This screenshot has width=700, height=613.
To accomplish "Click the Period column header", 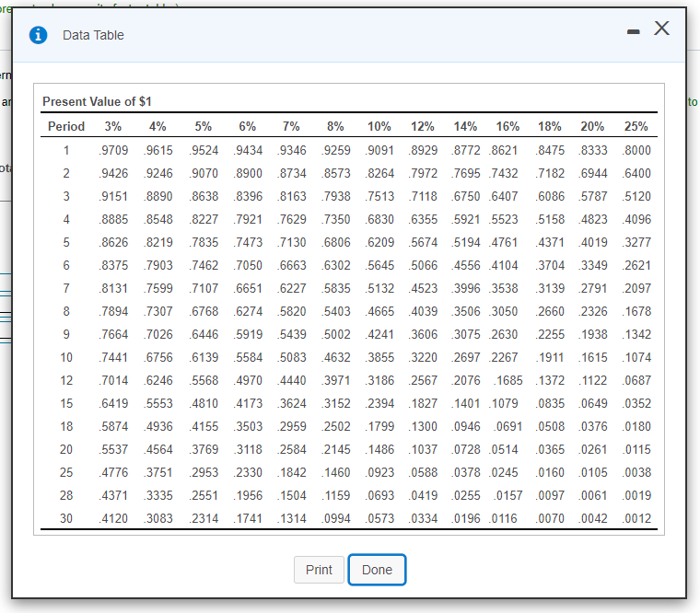I will (66, 126).
